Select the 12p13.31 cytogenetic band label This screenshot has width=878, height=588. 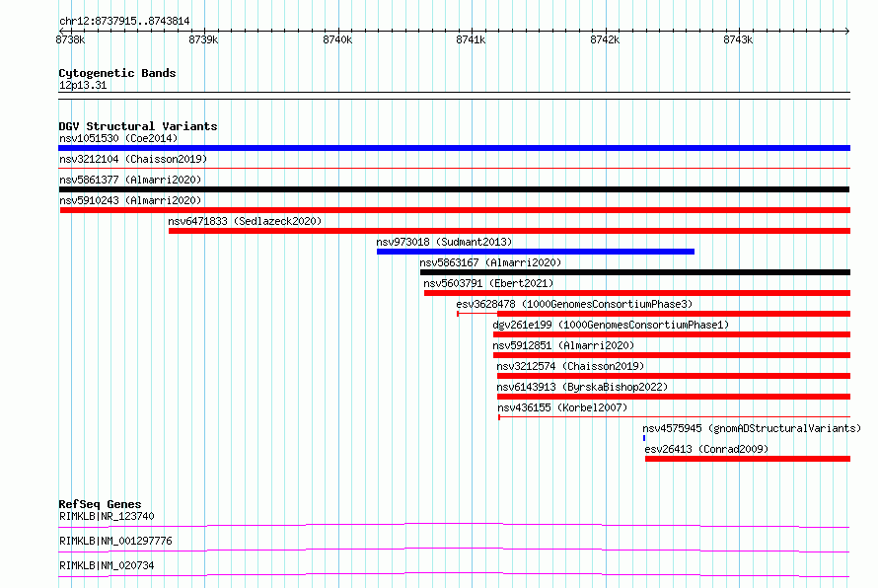83,86
